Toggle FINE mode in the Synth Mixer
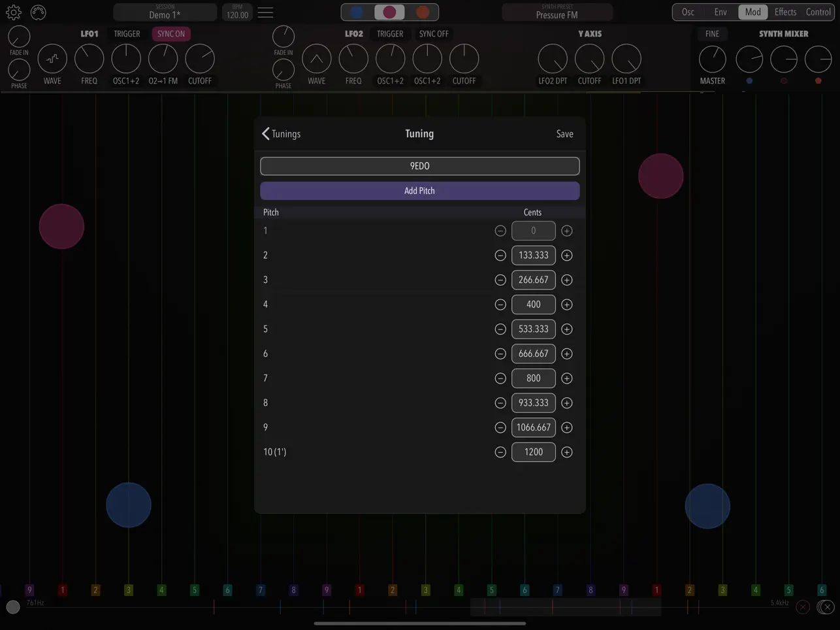The image size is (840, 630). click(712, 33)
